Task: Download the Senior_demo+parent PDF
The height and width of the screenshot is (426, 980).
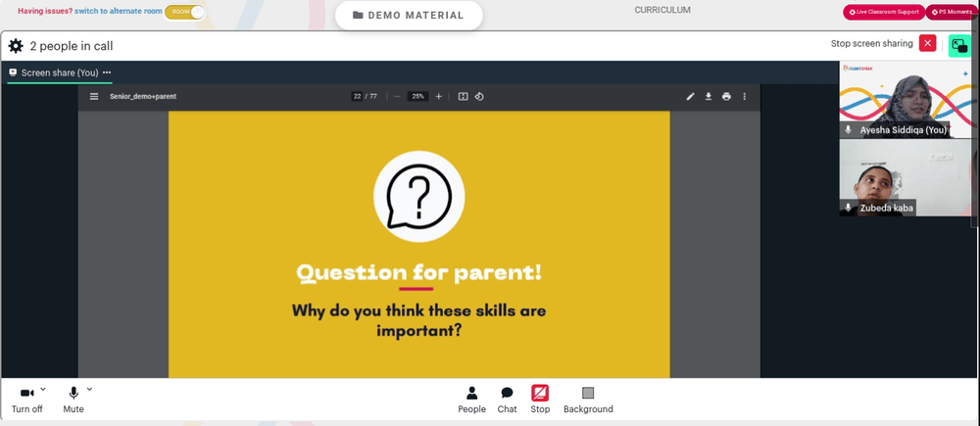Action: tap(709, 96)
